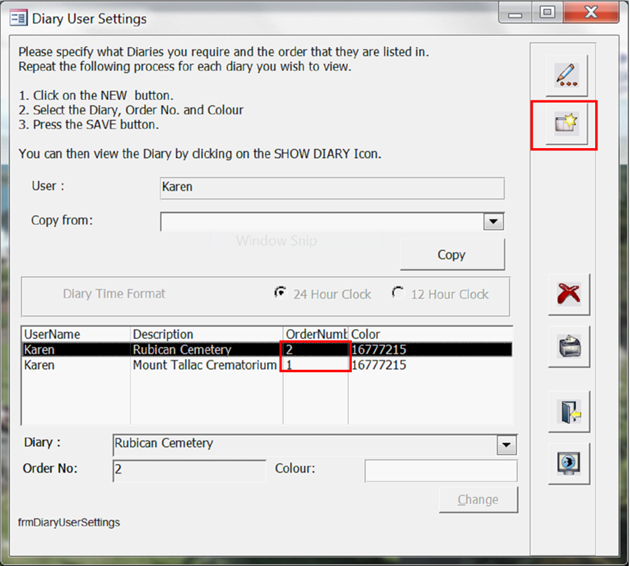Image resolution: width=630 pixels, height=566 pixels.
Task: Click Karen in the Mount Tallac row
Action: [x=39, y=365]
